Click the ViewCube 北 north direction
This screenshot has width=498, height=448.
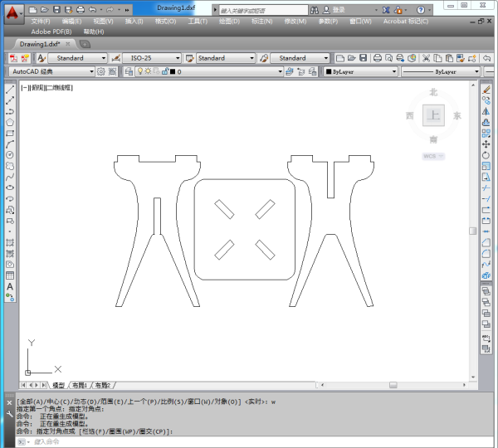(433, 92)
